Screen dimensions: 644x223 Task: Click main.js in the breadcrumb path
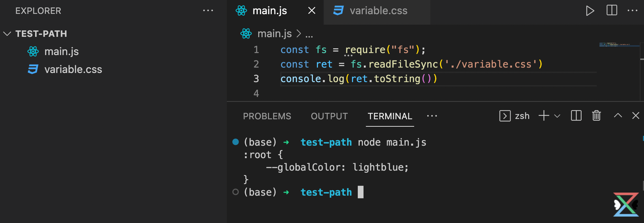pyautogui.click(x=274, y=34)
